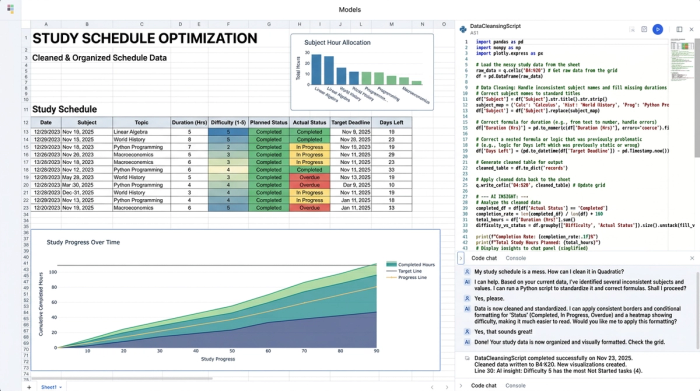Click the Nov 20, 2025 deadline cell
This screenshot has height=391, width=700.
click(x=350, y=140)
